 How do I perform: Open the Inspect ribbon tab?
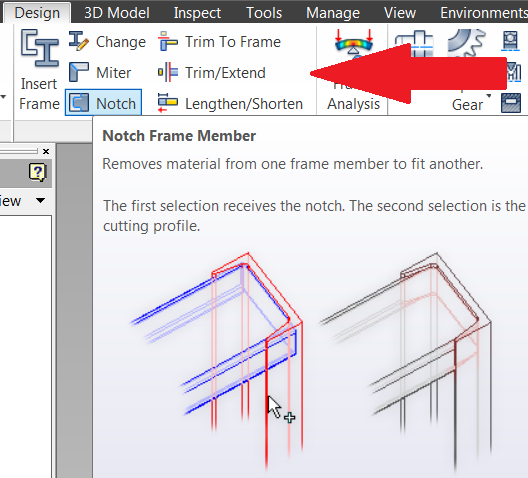pyautogui.click(x=197, y=13)
